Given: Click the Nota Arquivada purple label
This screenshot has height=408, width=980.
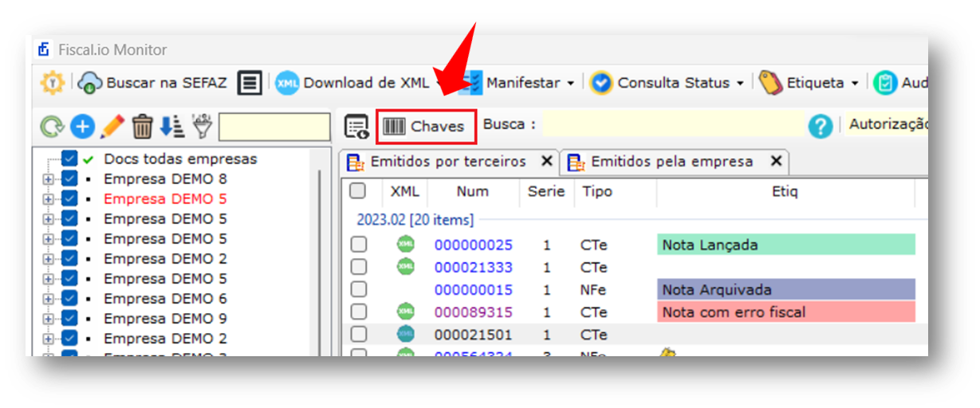Looking at the screenshot, I should [x=786, y=289].
